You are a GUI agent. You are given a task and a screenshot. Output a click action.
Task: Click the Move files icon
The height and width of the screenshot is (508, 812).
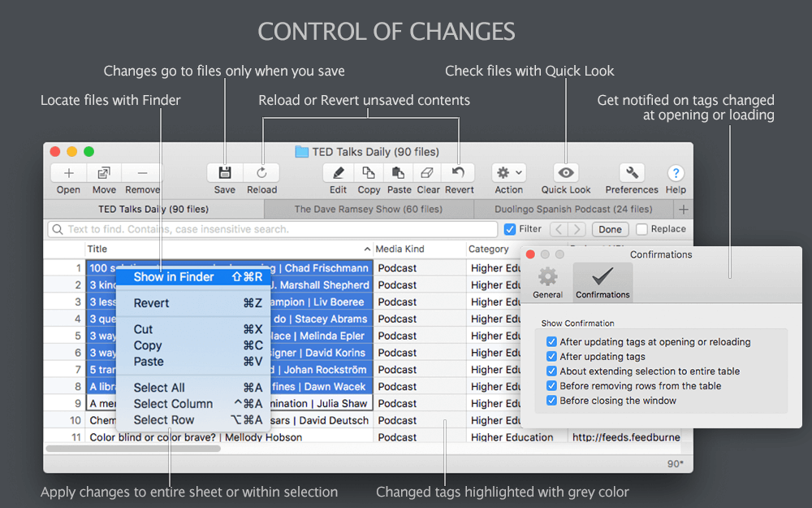pyautogui.click(x=104, y=172)
